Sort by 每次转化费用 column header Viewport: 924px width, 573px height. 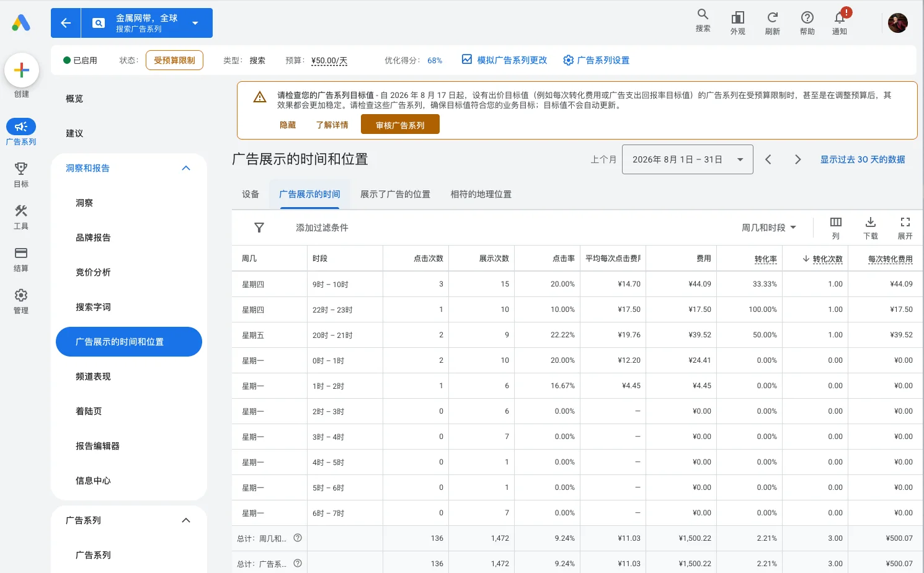[890, 259]
